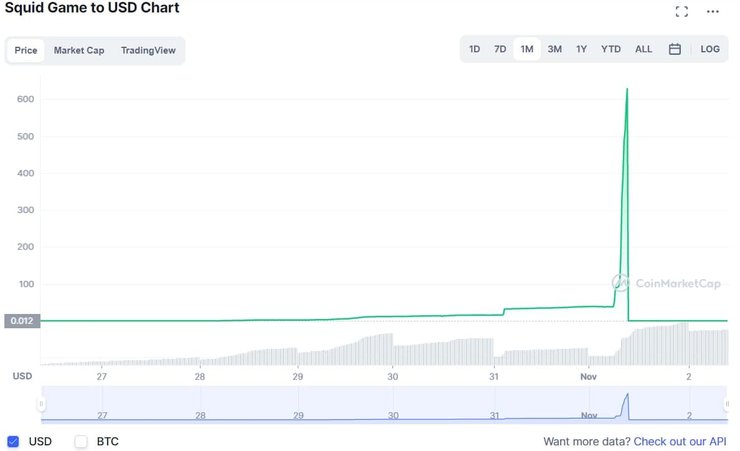Select the ALL time range
This screenshot has width=740, height=451.
(x=644, y=49)
